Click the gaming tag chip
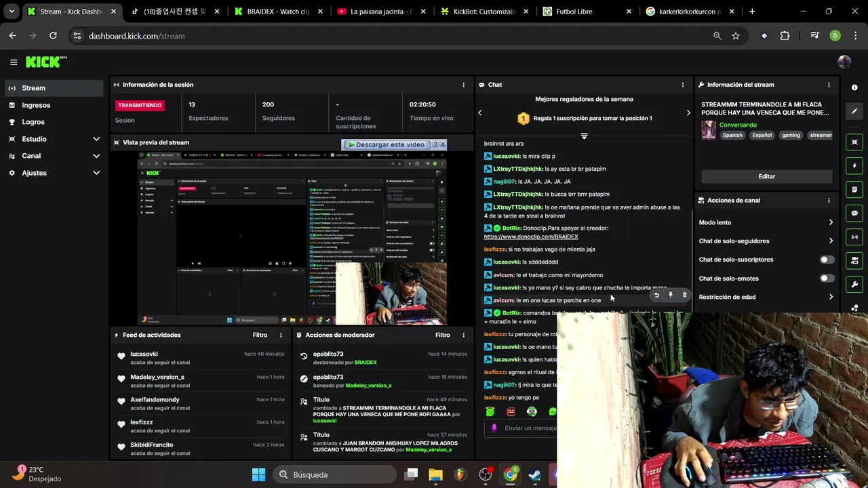 tap(791, 135)
